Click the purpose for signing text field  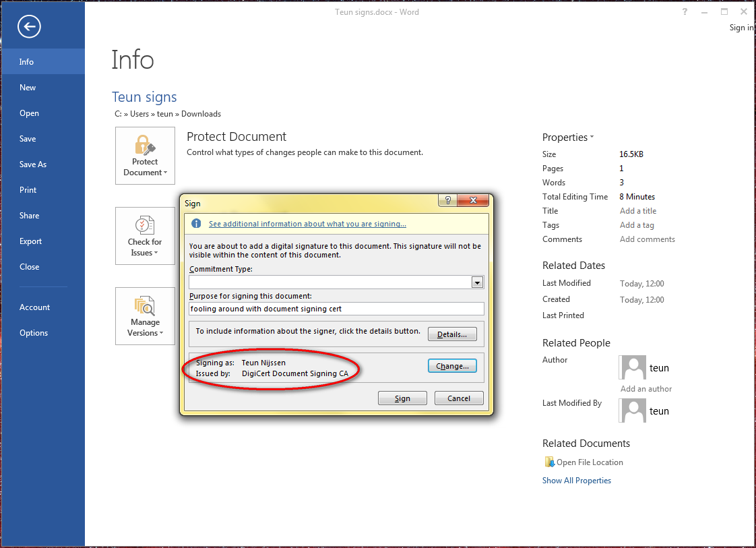(336, 309)
